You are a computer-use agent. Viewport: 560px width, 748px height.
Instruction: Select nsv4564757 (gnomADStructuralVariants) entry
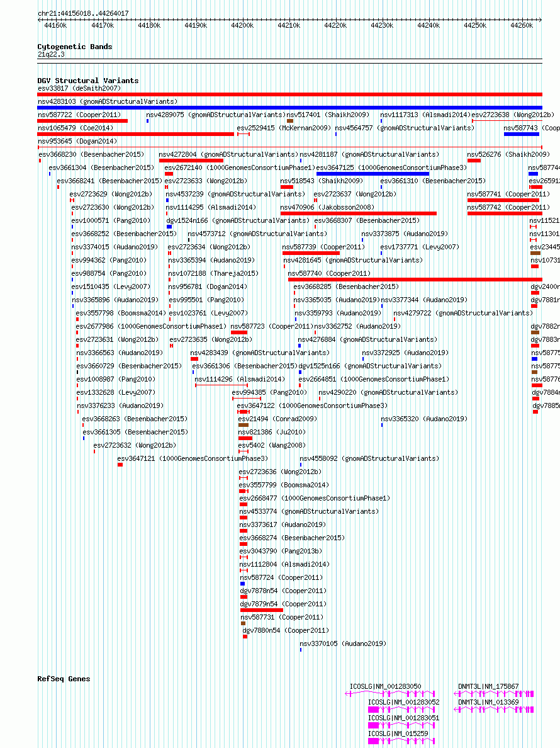click(x=405, y=128)
